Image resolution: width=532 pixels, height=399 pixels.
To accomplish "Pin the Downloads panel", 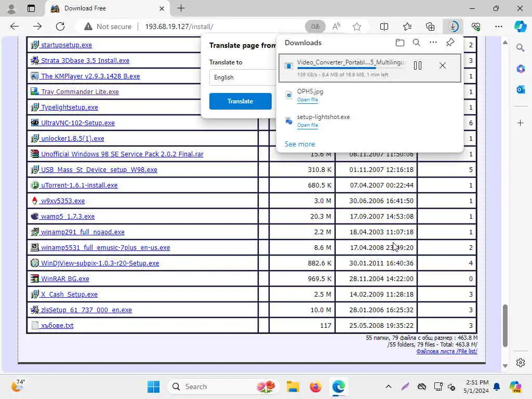I will (x=450, y=43).
